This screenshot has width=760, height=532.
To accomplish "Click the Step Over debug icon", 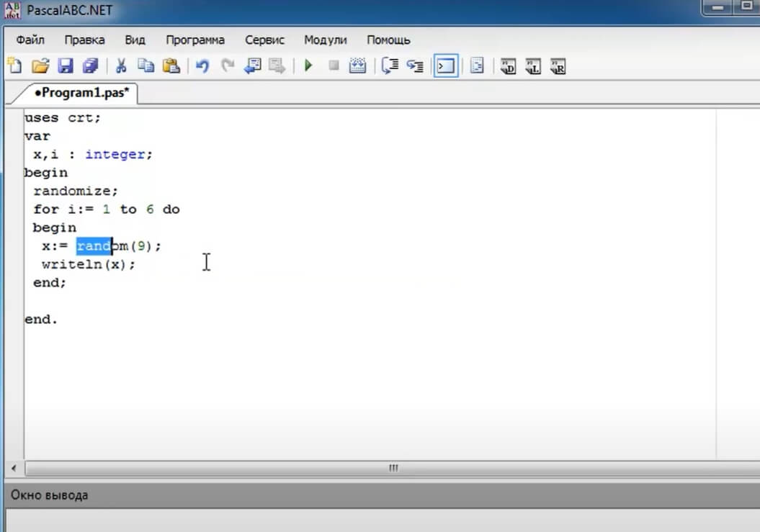I will tap(390, 66).
